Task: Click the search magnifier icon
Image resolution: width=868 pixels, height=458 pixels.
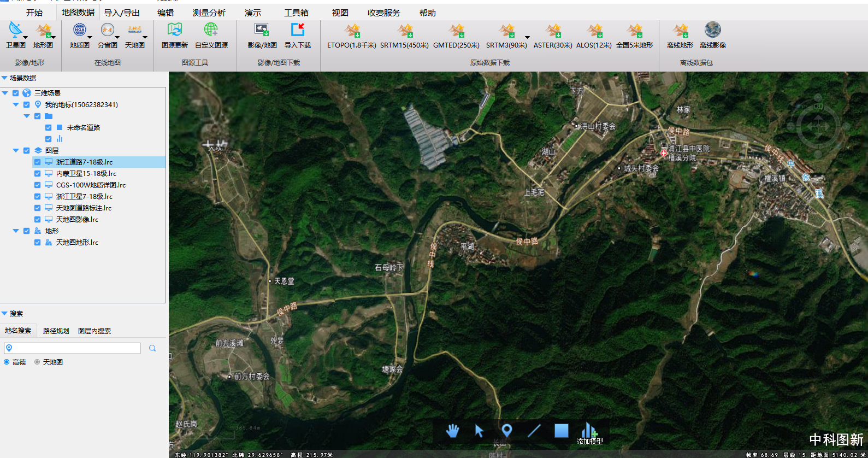Action: 152,348
